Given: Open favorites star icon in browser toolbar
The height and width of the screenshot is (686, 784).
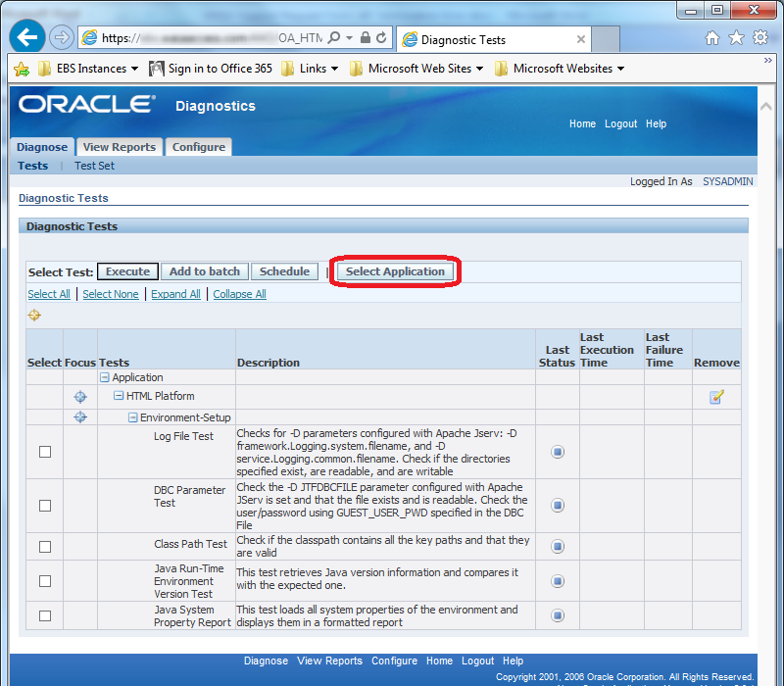Looking at the screenshot, I should (x=736, y=38).
